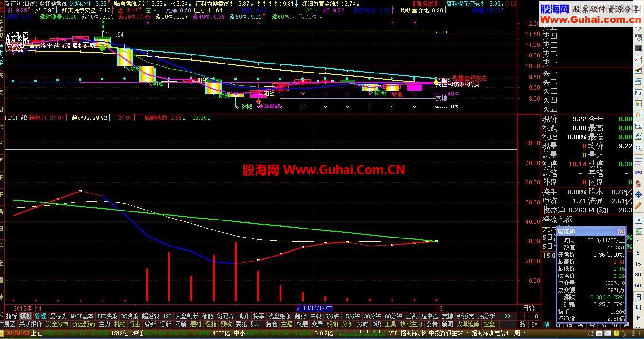Open the 题材 button in bottom row
Viewport: 644px width, 339px height.
pyautogui.click(x=196, y=324)
